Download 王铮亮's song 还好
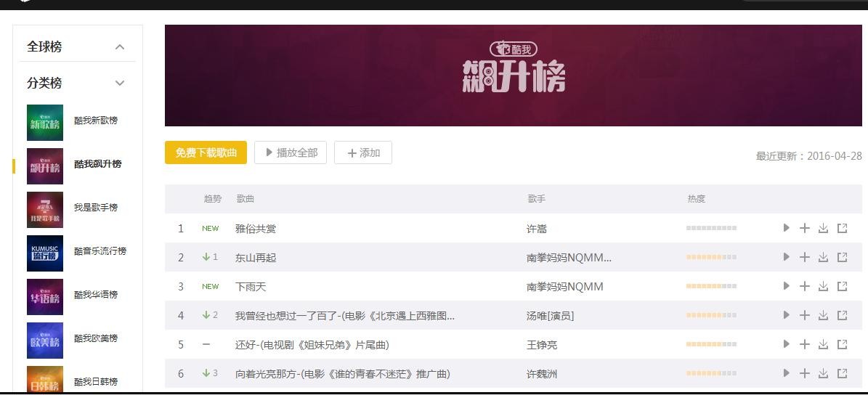Image resolution: width=868 pixels, height=395 pixels. tap(823, 344)
